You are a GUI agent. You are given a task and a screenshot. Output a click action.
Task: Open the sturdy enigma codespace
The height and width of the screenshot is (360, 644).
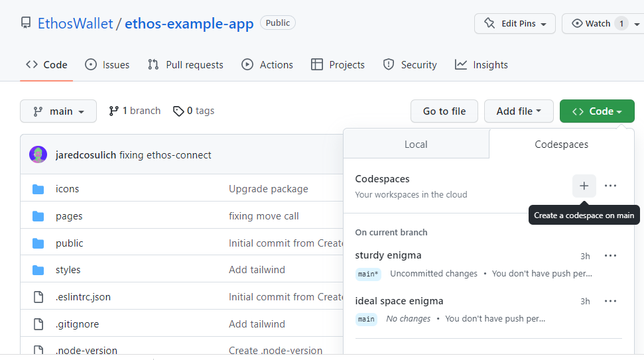(x=388, y=255)
